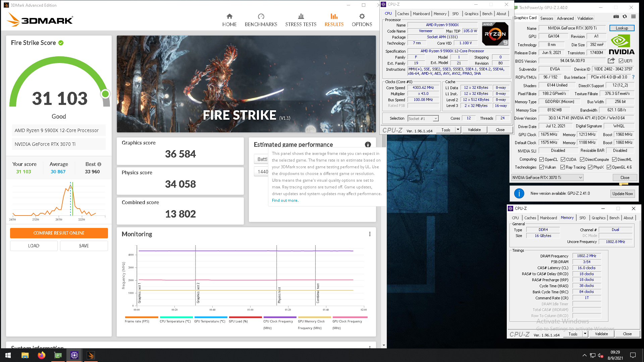Image resolution: width=644 pixels, height=362 pixels.
Task: Toggle the UEFI checkbox in GPU-Z
Action: click(621, 61)
